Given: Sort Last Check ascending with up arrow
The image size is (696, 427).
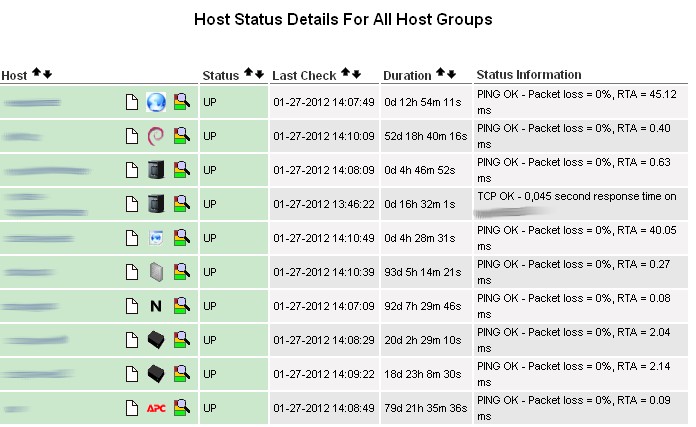Looking at the screenshot, I should tap(346, 73).
